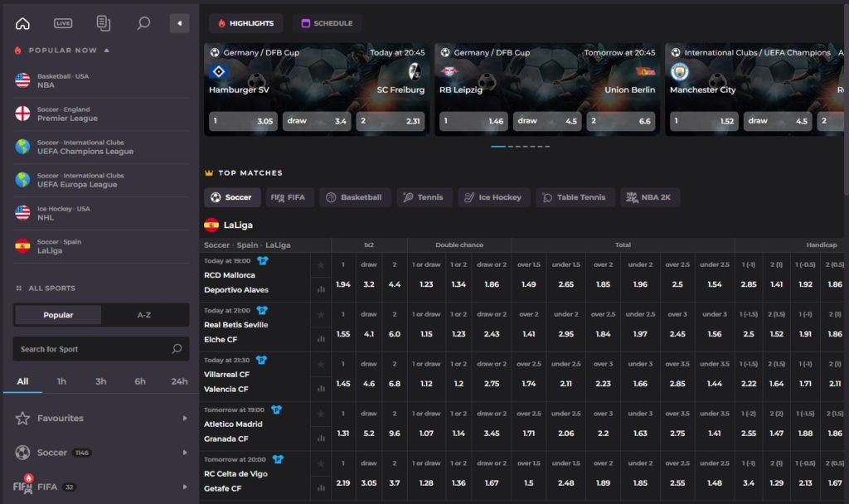Screen dimensions: 849x504
Task: Switch to the Highlights tab
Action: pos(245,23)
